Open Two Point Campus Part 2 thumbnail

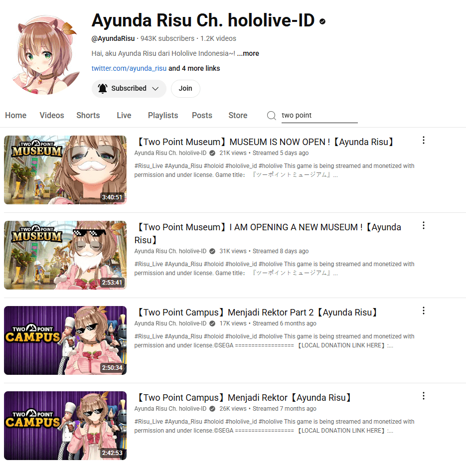coord(65,340)
